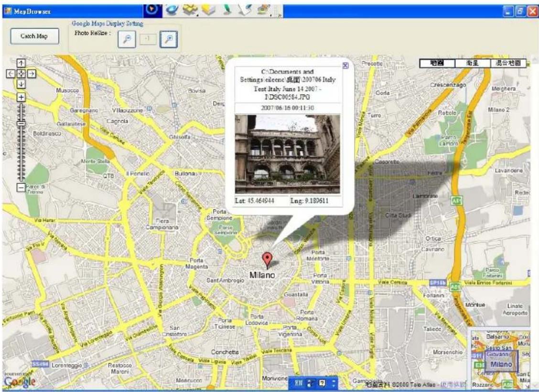539x392 pixels.
Task: Click the Parco Lambro map label
Action: 449,141
